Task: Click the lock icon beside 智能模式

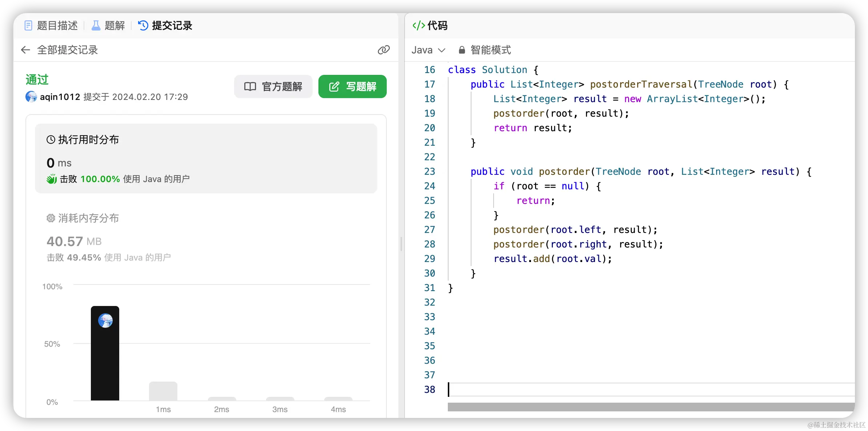Action: pos(462,50)
